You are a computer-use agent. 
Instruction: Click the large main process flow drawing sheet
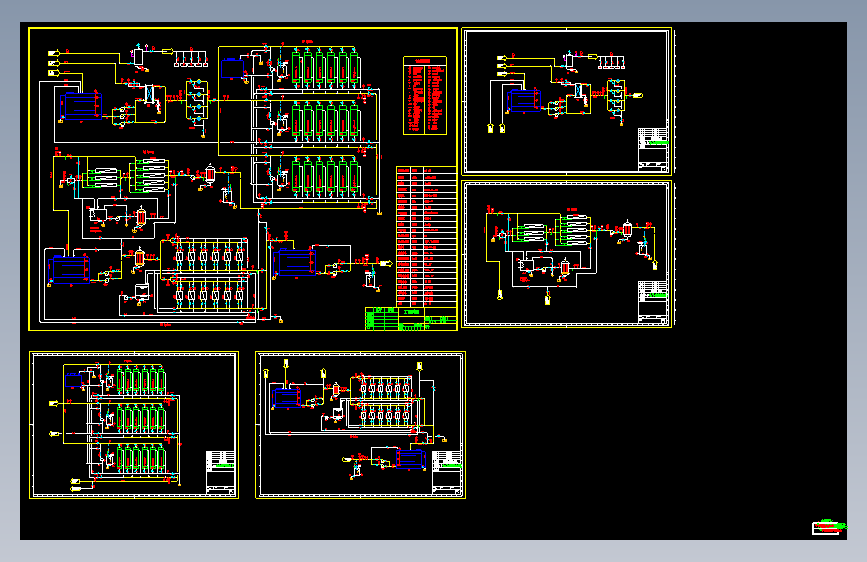pyautogui.click(x=243, y=179)
